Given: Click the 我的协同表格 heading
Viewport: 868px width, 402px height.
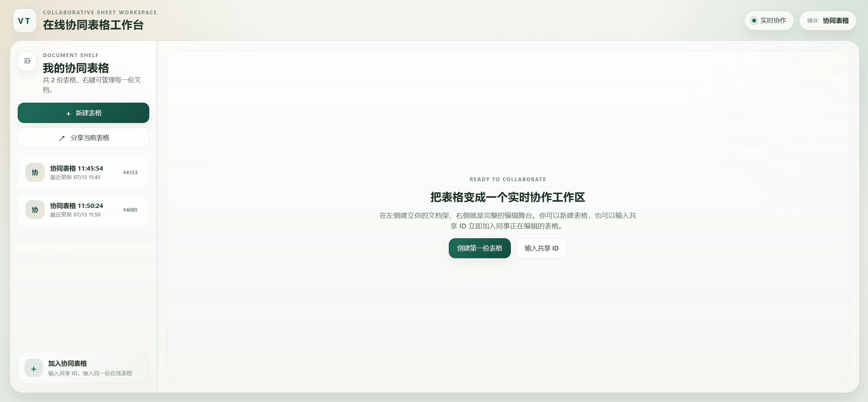Looking at the screenshot, I should [x=76, y=68].
